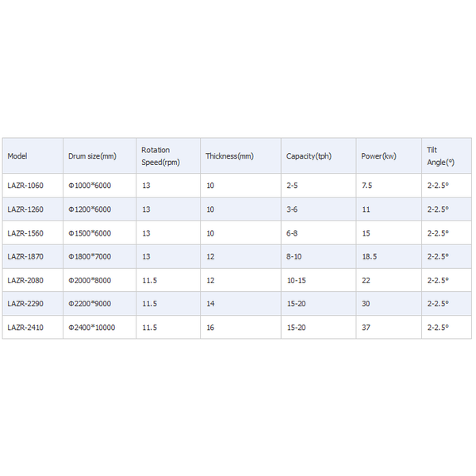Screen dimensions: 476x476
Task: Select the LAZR-1060 model cell
Action: (x=33, y=186)
